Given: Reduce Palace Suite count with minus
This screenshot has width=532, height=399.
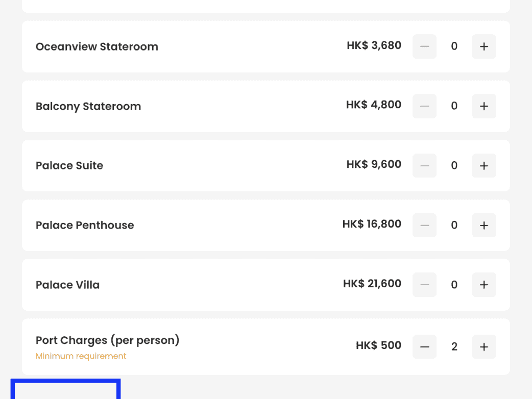Looking at the screenshot, I should coord(424,166).
